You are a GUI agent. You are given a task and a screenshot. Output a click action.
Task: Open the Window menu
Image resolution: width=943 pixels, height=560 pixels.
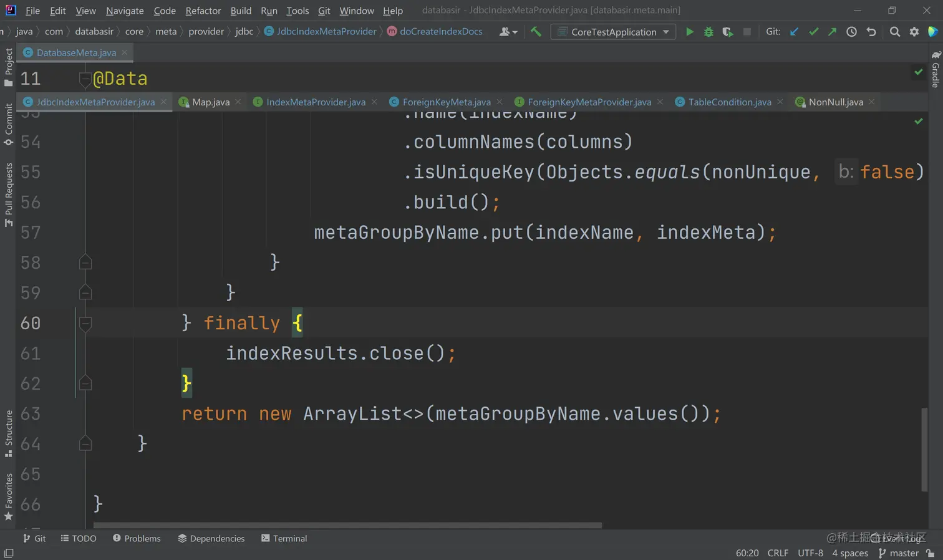point(357,11)
